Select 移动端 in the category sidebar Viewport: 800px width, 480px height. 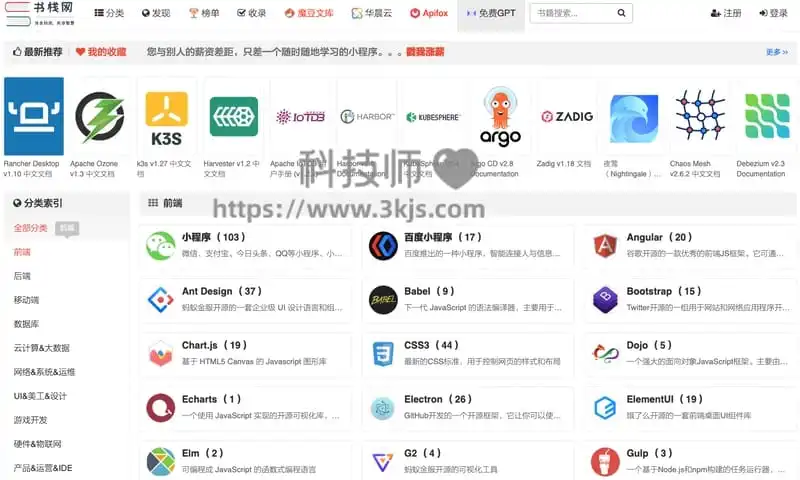(x=26, y=300)
